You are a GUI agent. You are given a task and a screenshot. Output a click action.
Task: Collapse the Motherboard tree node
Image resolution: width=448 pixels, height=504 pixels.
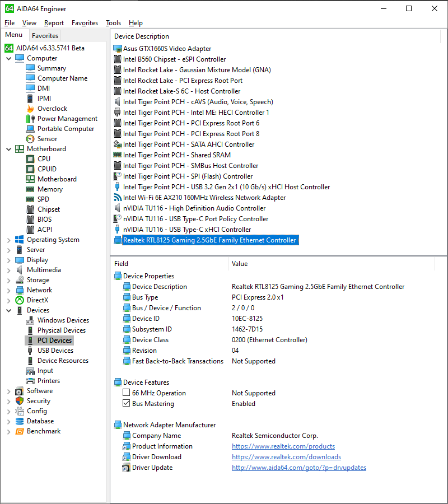coord(9,149)
